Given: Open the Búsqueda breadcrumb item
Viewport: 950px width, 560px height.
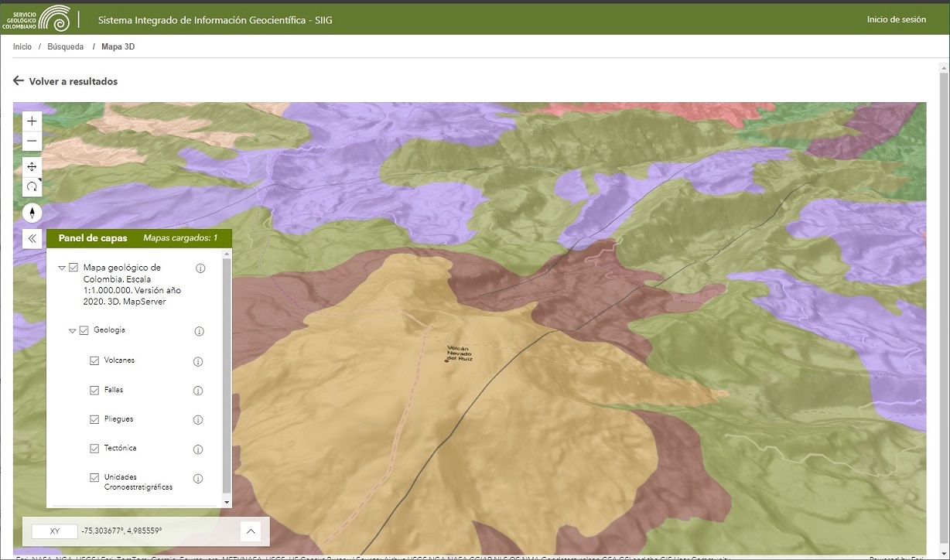Looking at the screenshot, I should point(65,46).
